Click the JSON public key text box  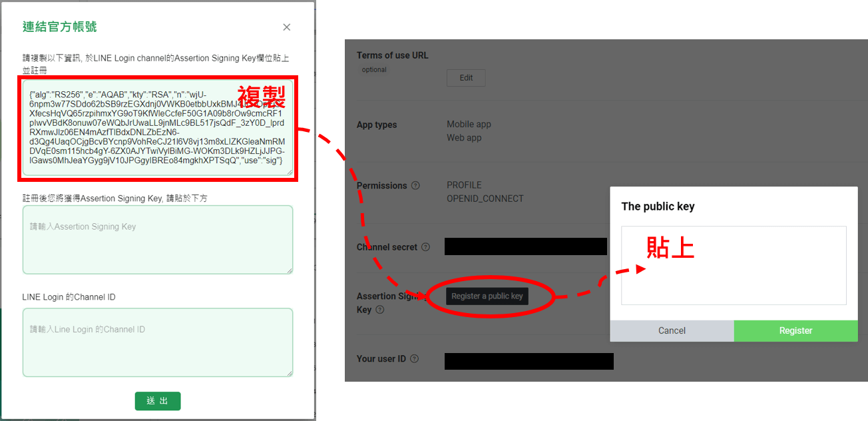pyautogui.click(x=158, y=128)
